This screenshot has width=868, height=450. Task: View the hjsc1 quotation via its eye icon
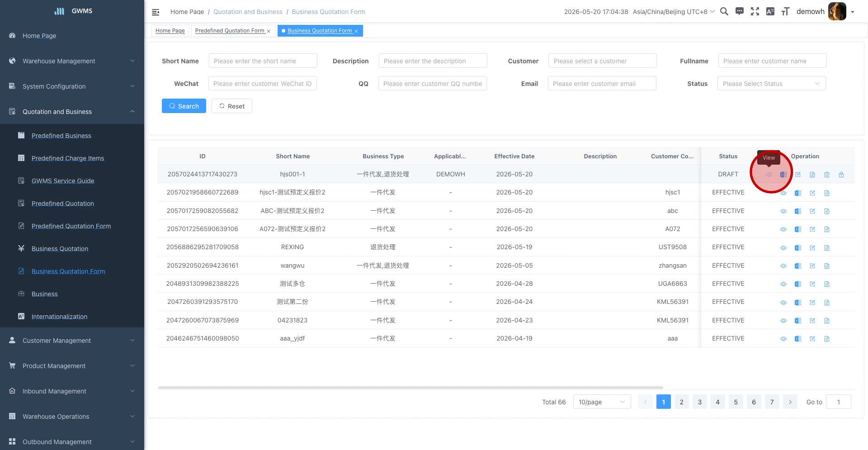coord(783,193)
